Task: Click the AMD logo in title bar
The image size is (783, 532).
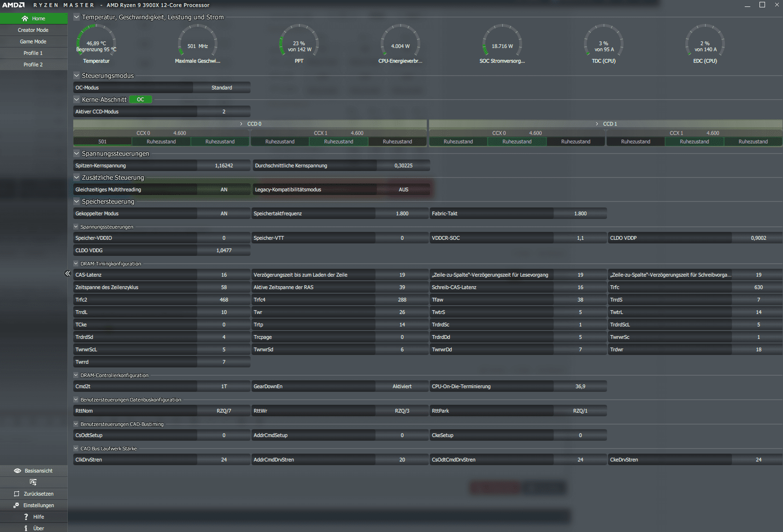Action: click(x=13, y=5)
